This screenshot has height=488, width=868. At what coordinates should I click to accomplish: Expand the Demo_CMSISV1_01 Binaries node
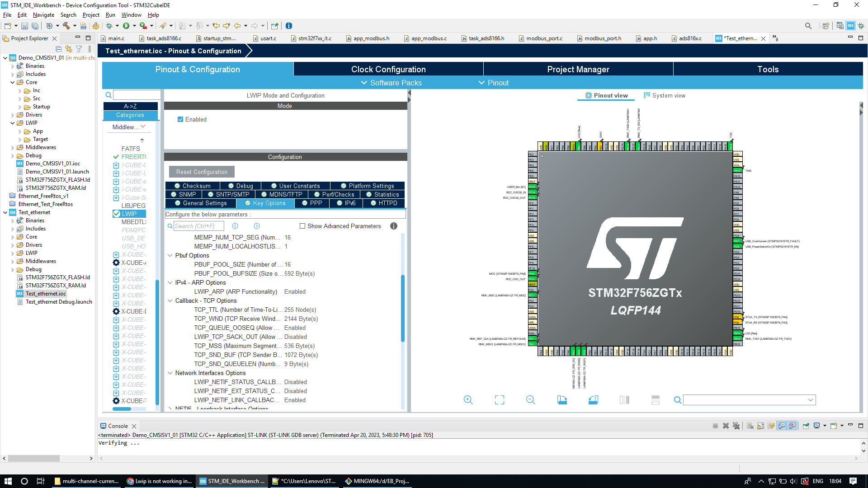tap(13, 66)
